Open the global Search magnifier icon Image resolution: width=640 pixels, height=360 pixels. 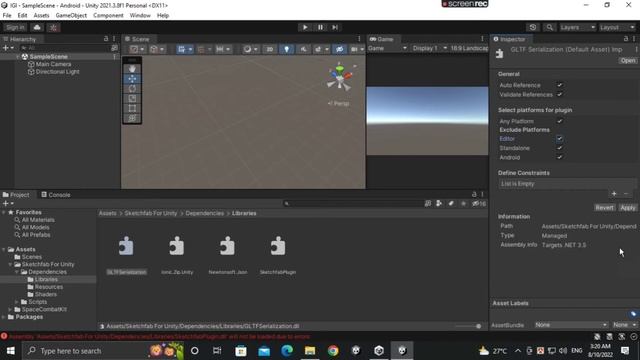pyautogui.click(x=550, y=27)
